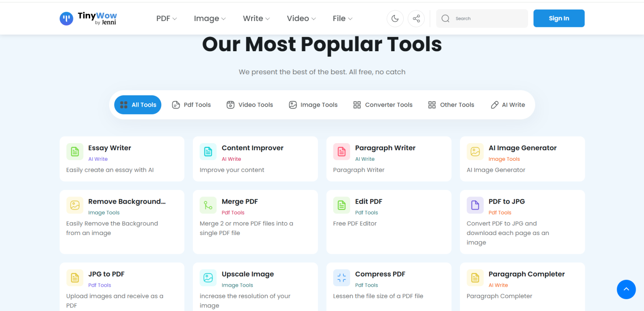Click Pdf Tools tag under Compress PDF
644x311 pixels.
(x=366, y=285)
